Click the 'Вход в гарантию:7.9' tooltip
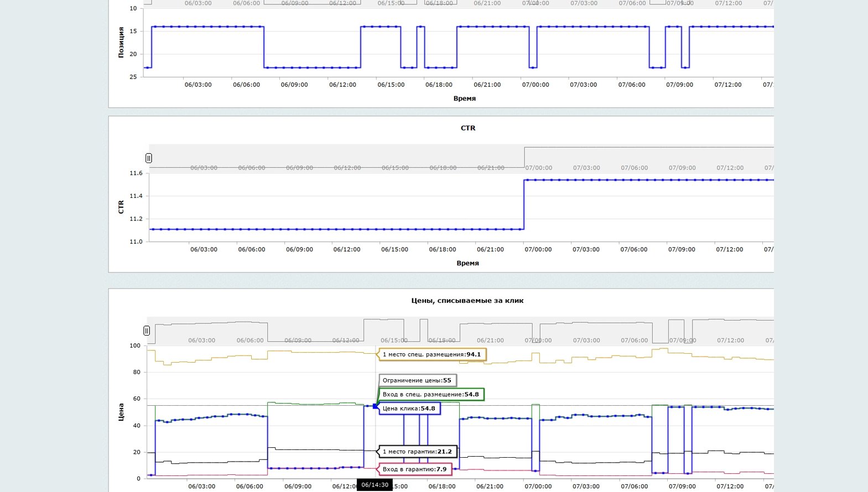The height and width of the screenshot is (492, 868). click(415, 469)
